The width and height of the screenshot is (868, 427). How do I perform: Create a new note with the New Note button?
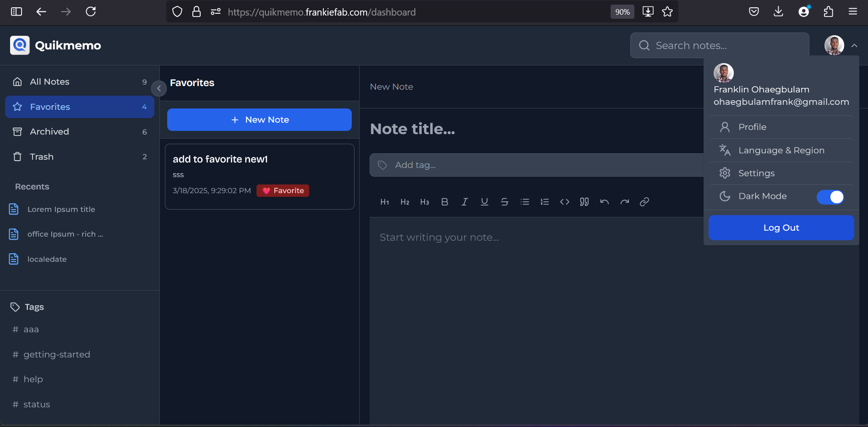click(x=259, y=119)
